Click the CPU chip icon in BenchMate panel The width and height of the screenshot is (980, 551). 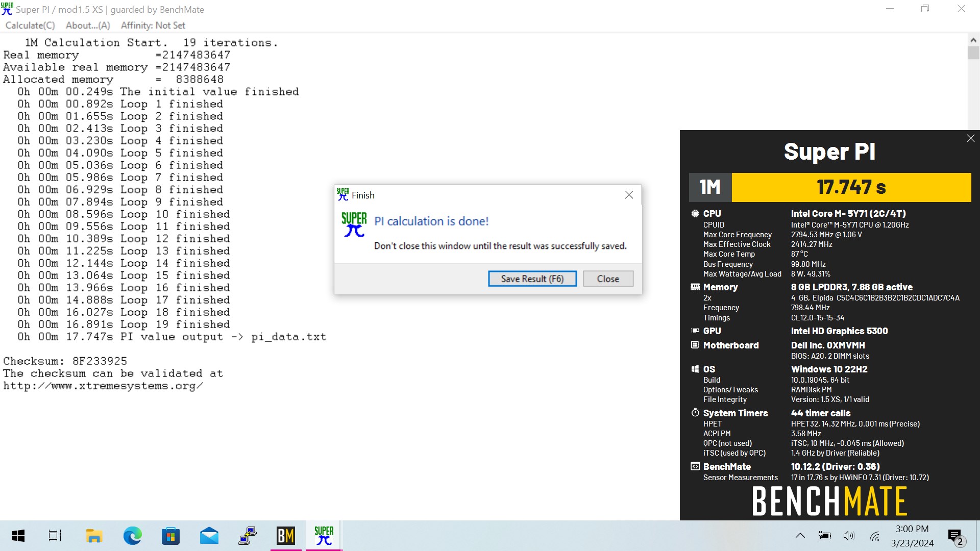[695, 213]
